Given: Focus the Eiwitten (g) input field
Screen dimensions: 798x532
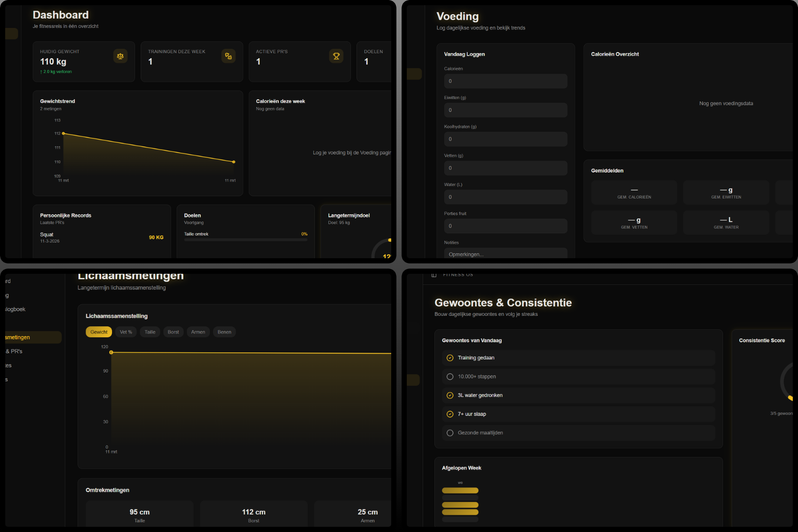Looking at the screenshot, I should [x=506, y=110].
